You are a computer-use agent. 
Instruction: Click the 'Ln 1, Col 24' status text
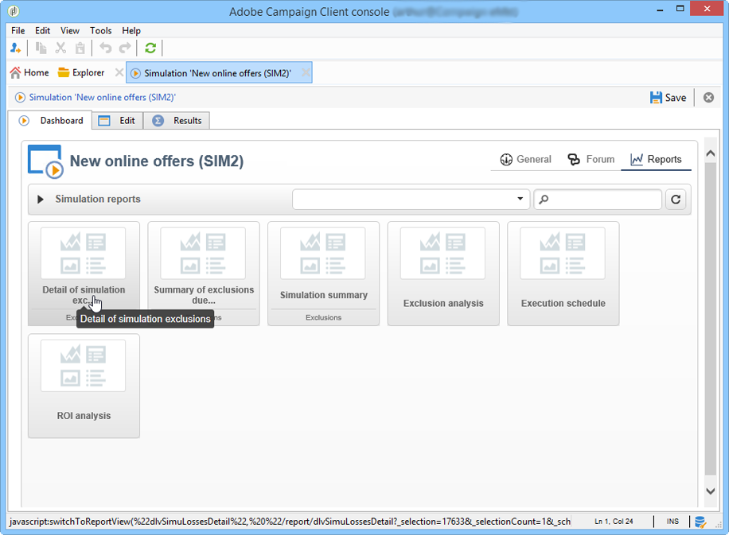coord(614,522)
